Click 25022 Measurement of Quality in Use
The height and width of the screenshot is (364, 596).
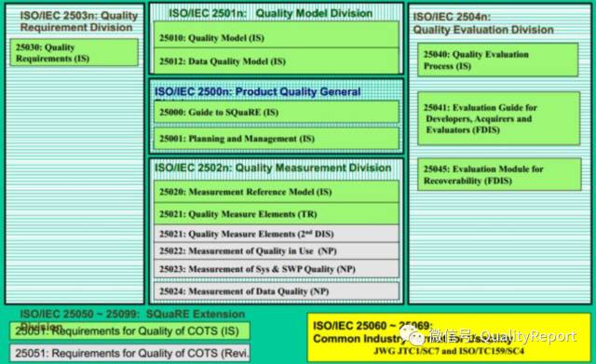click(x=277, y=250)
